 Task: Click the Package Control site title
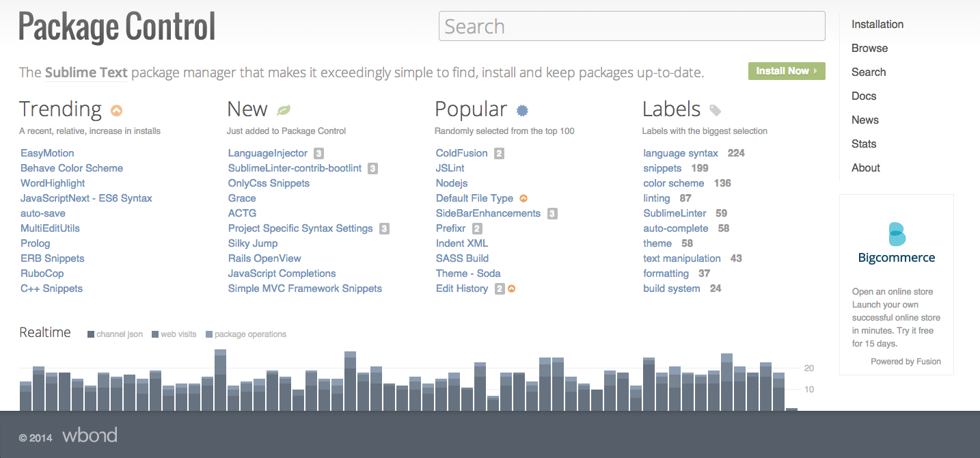[x=117, y=27]
